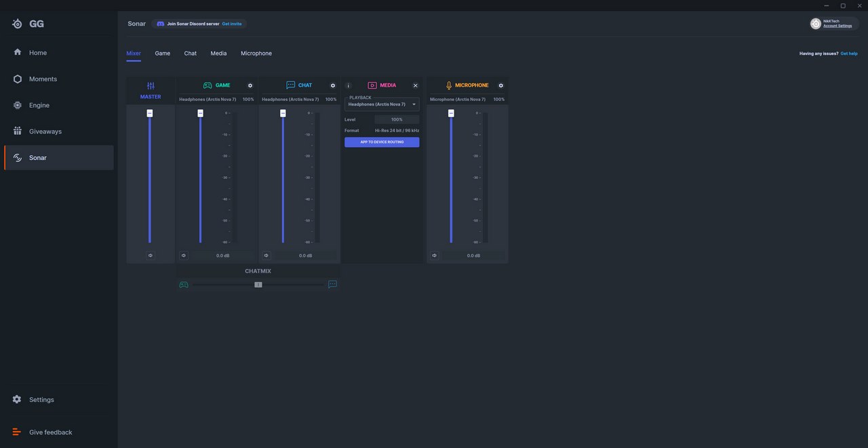Click the Hi-Res 24 bit / 96 kHz format text

coord(397,131)
